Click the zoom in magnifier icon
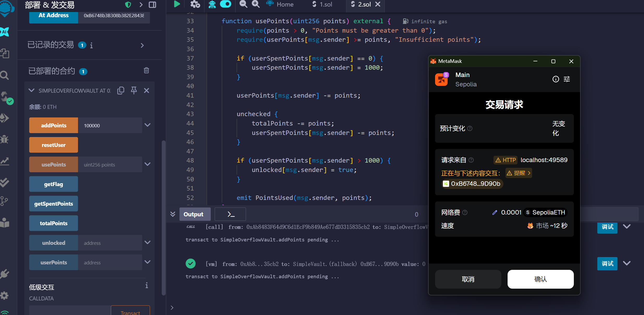Image resolution: width=644 pixels, height=315 pixels. coord(255,4)
